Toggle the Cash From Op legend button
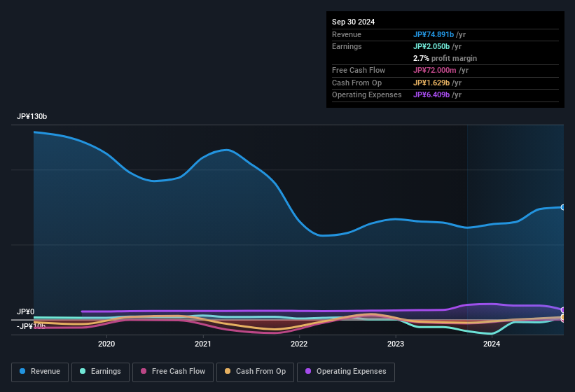The image size is (575, 392). pos(255,372)
